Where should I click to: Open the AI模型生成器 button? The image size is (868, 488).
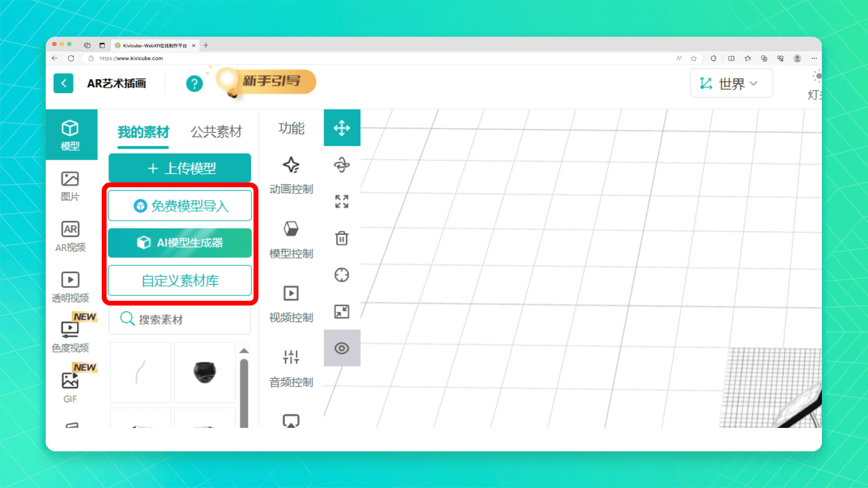point(180,243)
